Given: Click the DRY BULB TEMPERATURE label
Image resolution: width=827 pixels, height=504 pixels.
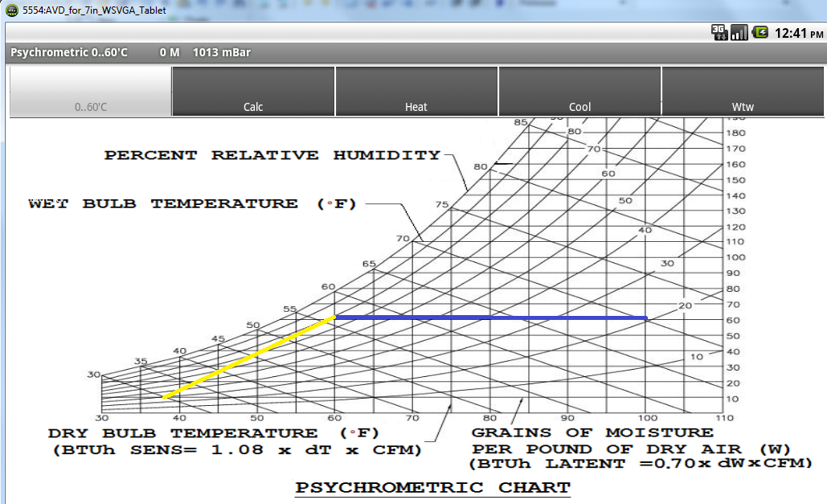Looking at the screenshot, I should coord(214,433).
